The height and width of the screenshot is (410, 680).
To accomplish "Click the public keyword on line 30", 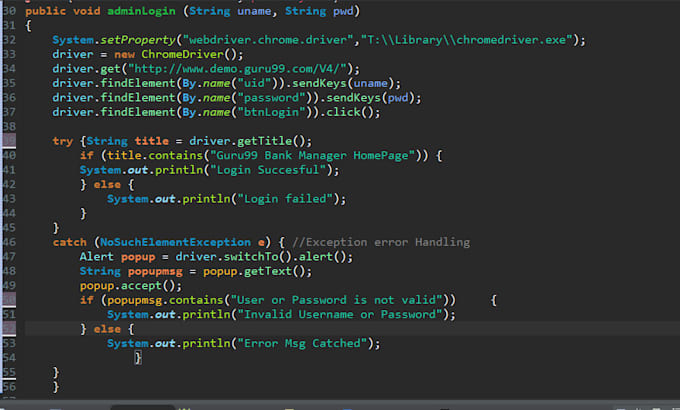I will point(46,11).
